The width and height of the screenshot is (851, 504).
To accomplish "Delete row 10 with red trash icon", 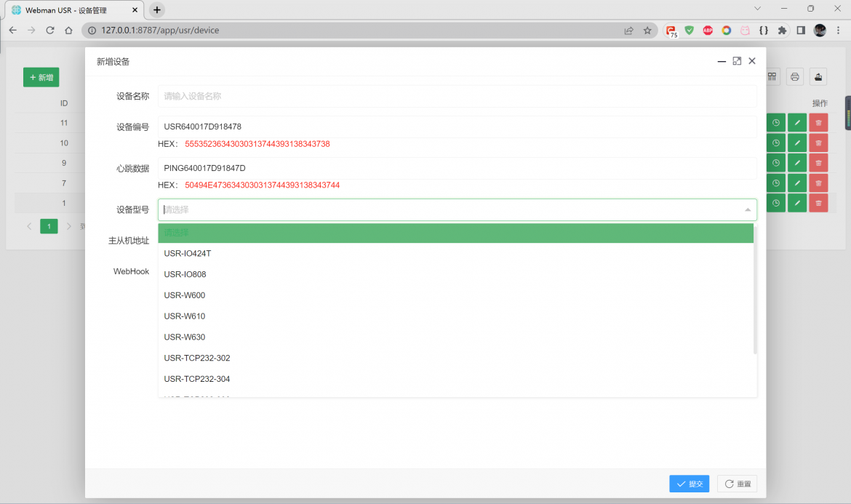I will coord(818,143).
